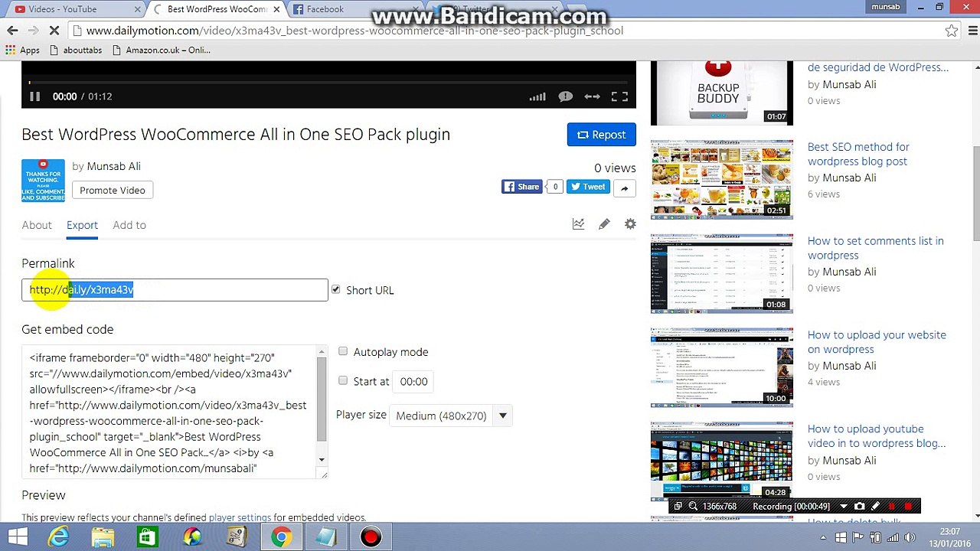Open Chrome Apps shortcut
Image resolution: width=980 pixels, height=551 pixels.
tap(22, 50)
